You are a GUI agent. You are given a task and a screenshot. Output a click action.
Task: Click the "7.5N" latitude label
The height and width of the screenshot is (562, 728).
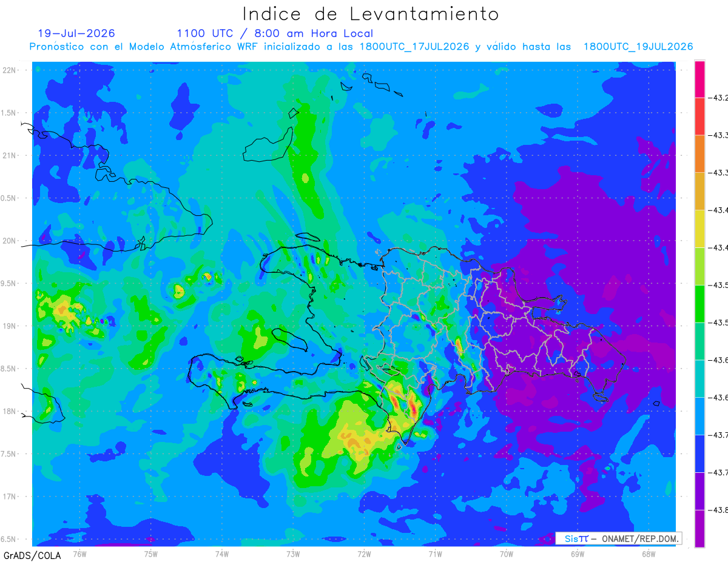point(10,453)
